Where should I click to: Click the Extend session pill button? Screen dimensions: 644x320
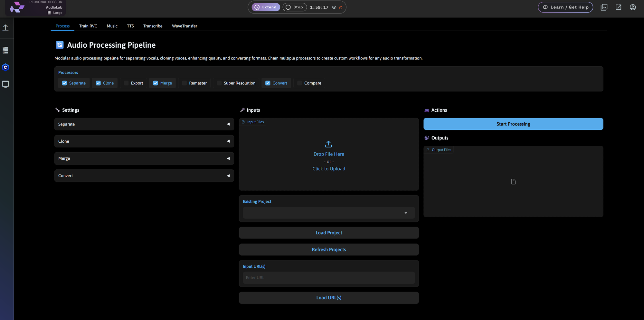[265, 7]
